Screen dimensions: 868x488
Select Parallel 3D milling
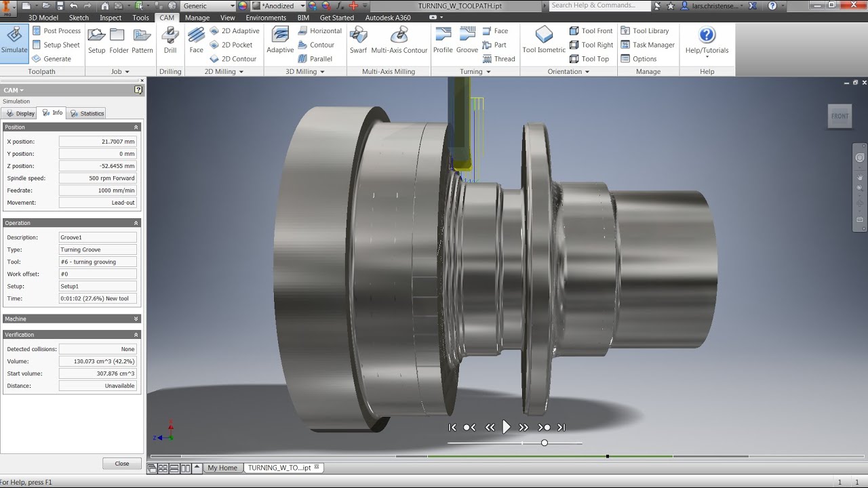coord(315,59)
